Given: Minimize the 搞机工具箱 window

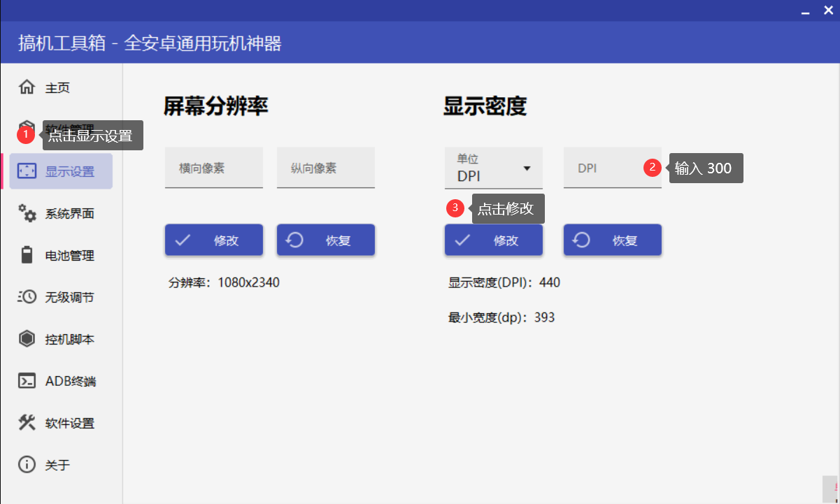Looking at the screenshot, I should tap(806, 12).
